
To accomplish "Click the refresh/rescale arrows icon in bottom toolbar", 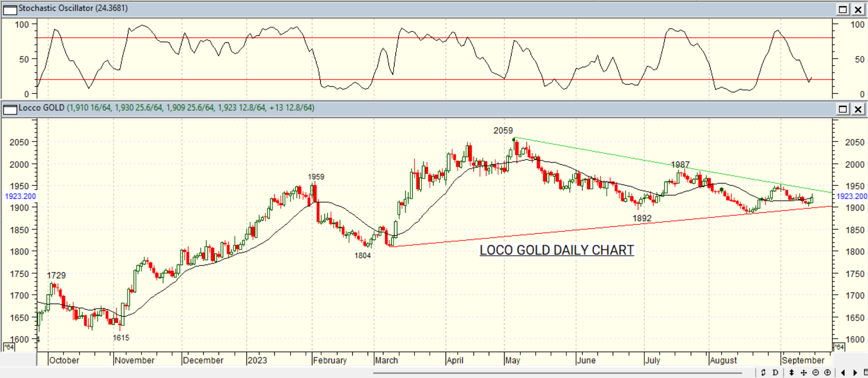I will (x=763, y=372).
